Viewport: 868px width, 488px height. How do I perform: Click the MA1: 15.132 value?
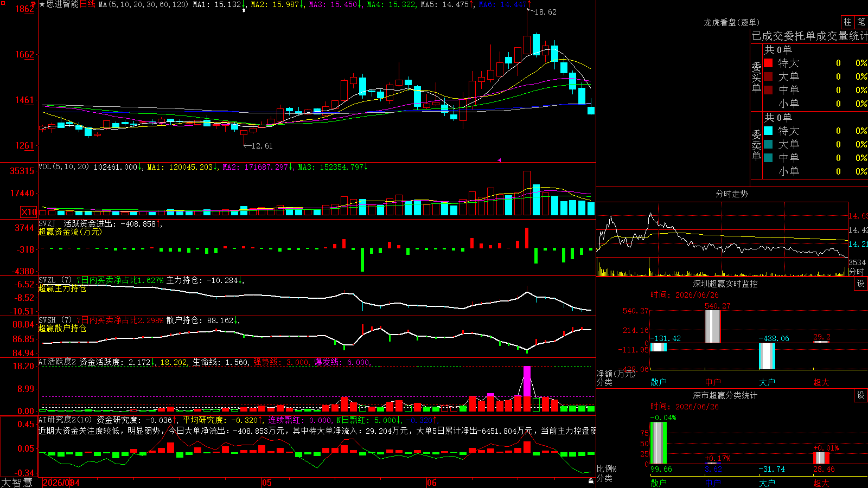[216, 4]
